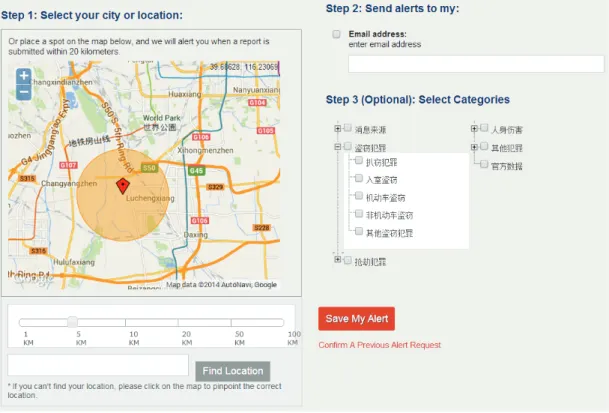Image resolution: width=609 pixels, height=413 pixels.
Task: Expand the 抢劫犯罪 tree node
Action: (x=338, y=259)
